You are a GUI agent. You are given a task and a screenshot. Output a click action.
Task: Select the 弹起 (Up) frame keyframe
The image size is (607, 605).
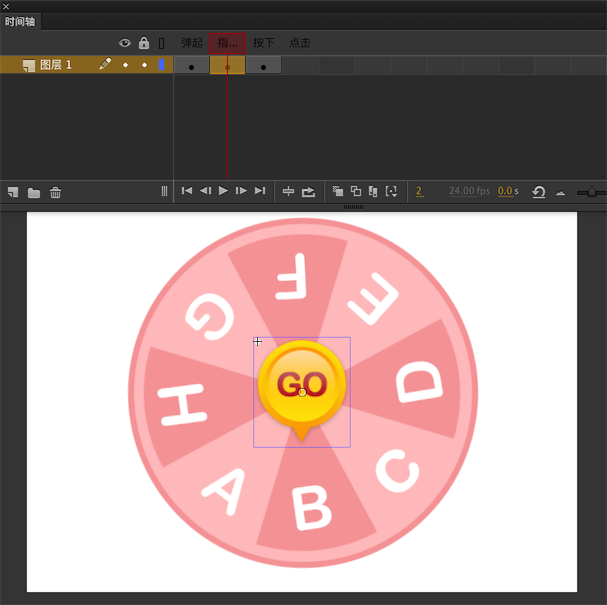(x=191, y=66)
